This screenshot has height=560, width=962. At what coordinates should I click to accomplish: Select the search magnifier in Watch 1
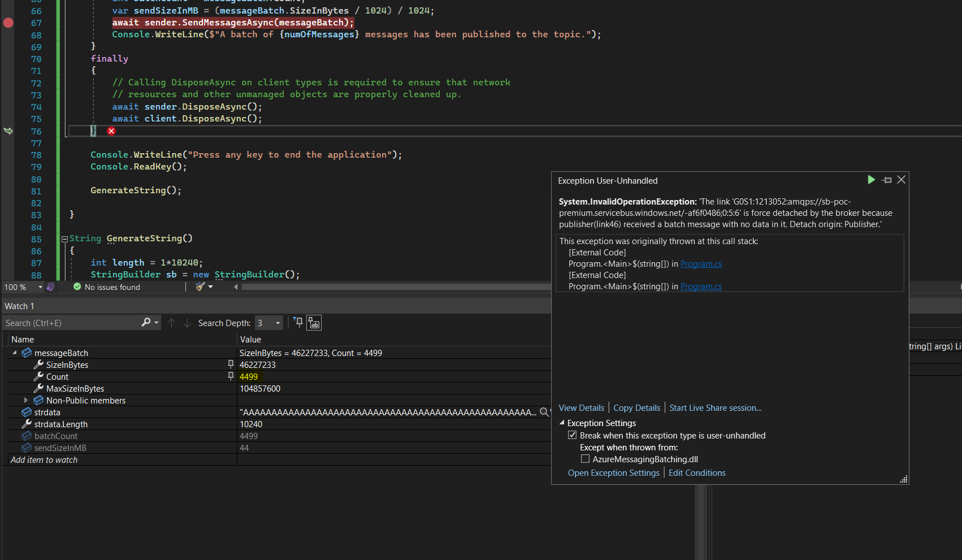146,322
